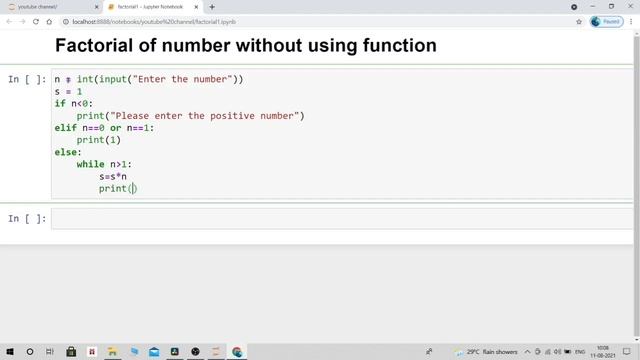Click the first line with int(input("Enter the number"))
The width and height of the screenshot is (640, 360).
tap(149, 79)
